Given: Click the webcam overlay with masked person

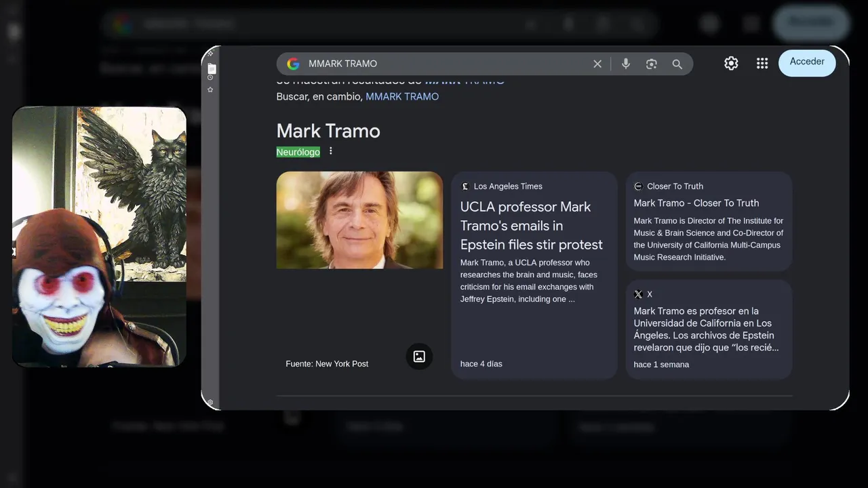Looking at the screenshot, I should [x=99, y=237].
